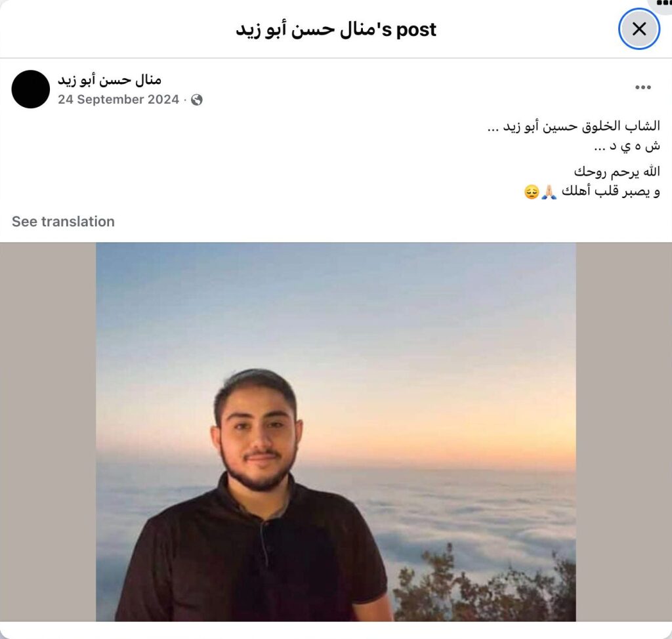Click the dialog title ending with 's post

[x=336, y=30]
